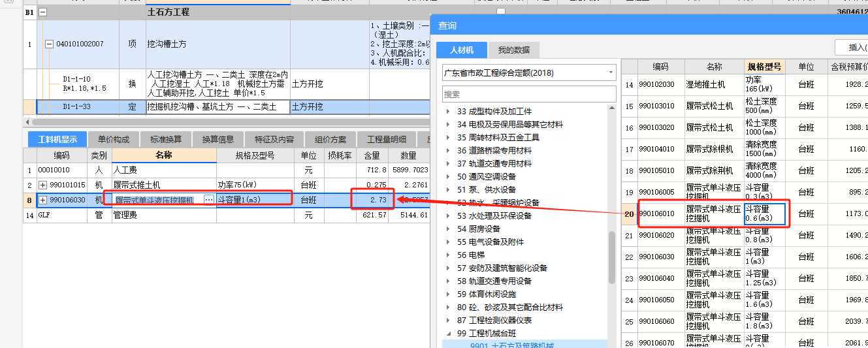Image resolution: width=868 pixels, height=348 pixels.
Task: Click 编码 column header in 查询 table
Action: [660, 67]
